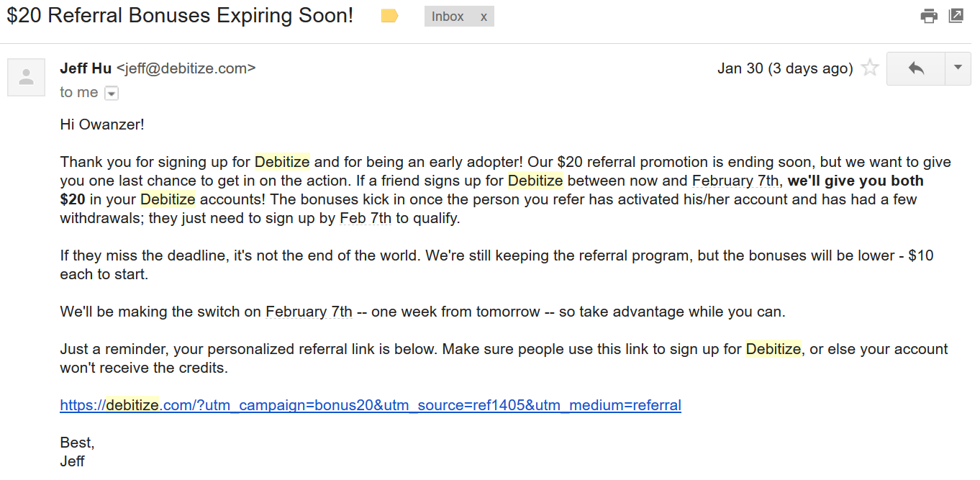This screenshot has width=980, height=480.
Task: Open the debitize.com referral link
Action: pos(370,405)
